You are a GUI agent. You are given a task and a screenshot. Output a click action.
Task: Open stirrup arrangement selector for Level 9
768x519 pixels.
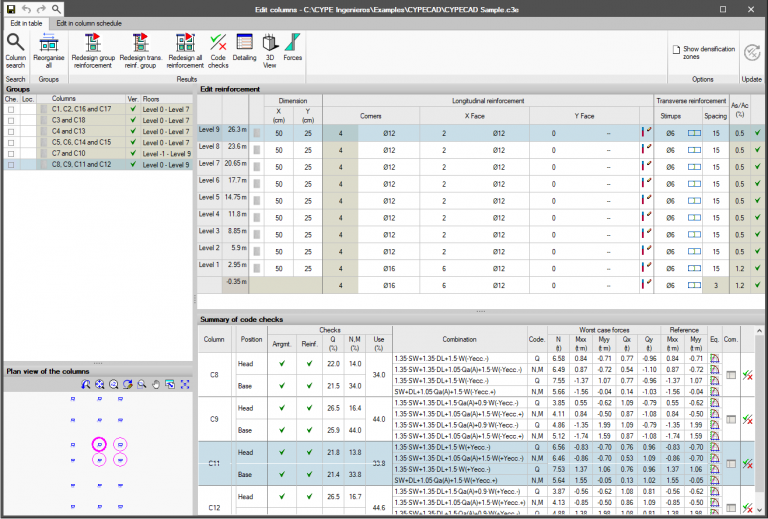[x=694, y=133]
